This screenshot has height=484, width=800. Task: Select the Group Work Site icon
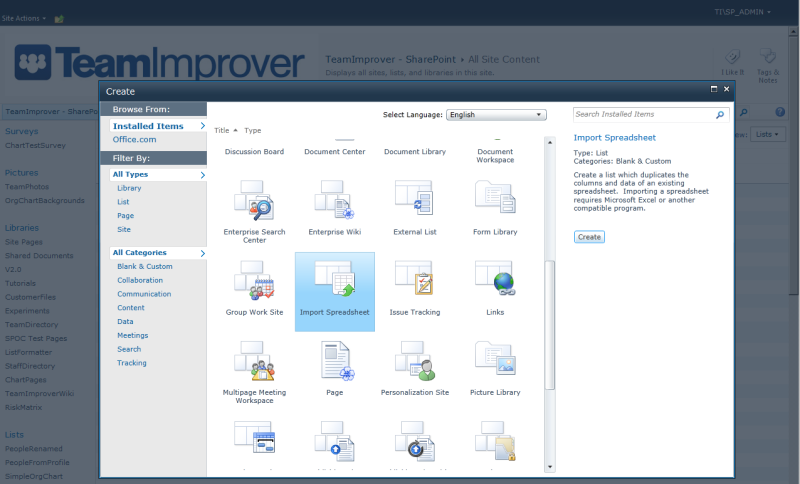(x=254, y=280)
